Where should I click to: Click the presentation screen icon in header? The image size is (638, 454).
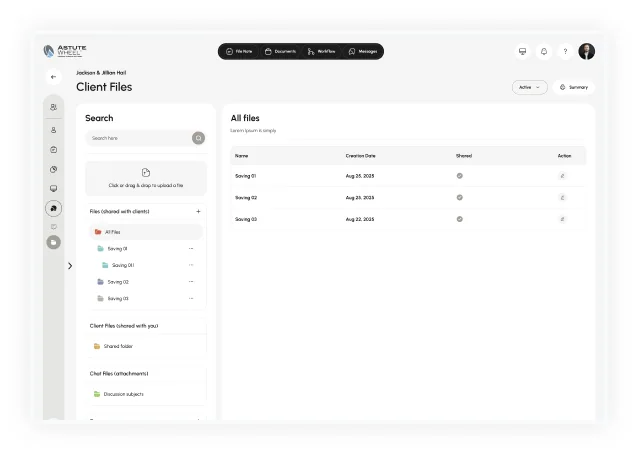point(522,51)
